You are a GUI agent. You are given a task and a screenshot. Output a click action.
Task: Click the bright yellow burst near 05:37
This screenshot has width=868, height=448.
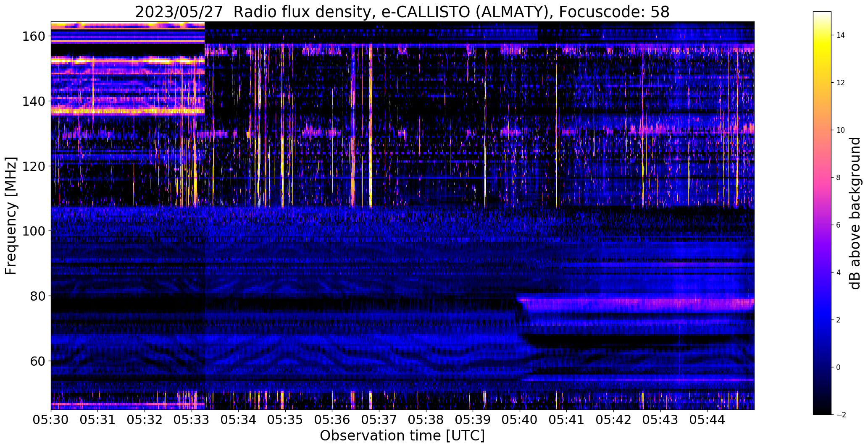coord(371,126)
